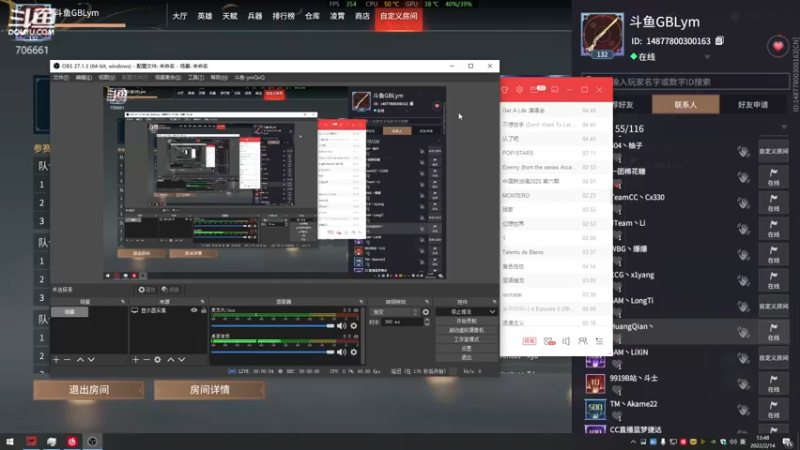Open NetEase music icon on taskbar

pos(71,442)
